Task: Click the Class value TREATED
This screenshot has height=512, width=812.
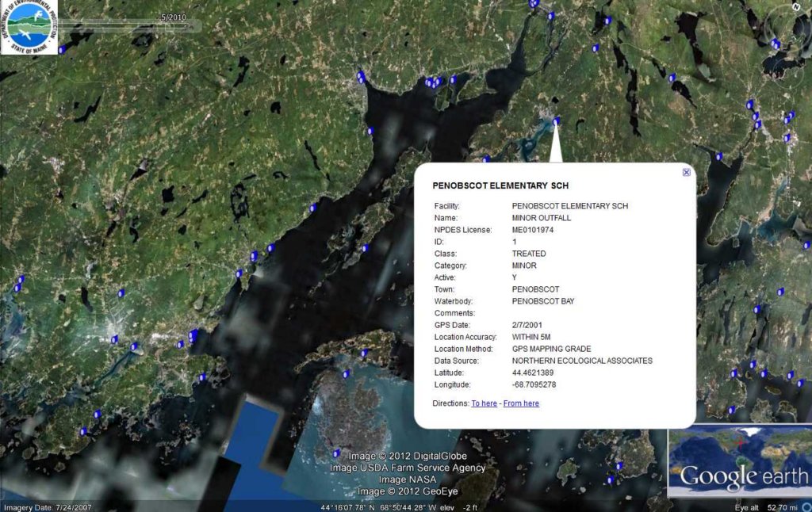Action: pos(529,254)
